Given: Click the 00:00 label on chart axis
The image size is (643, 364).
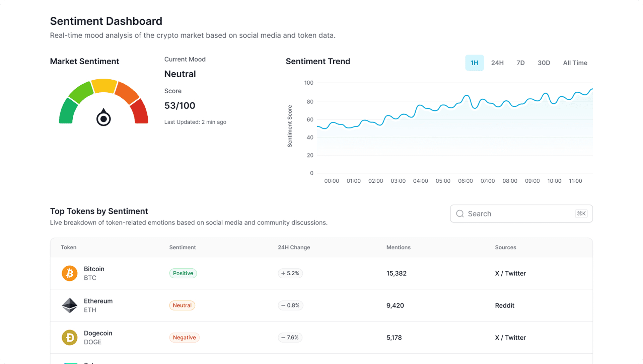Looking at the screenshot, I should pyautogui.click(x=332, y=181).
